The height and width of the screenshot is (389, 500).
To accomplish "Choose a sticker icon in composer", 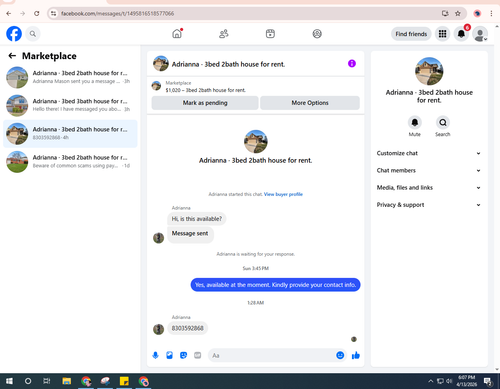I will pos(184,355).
